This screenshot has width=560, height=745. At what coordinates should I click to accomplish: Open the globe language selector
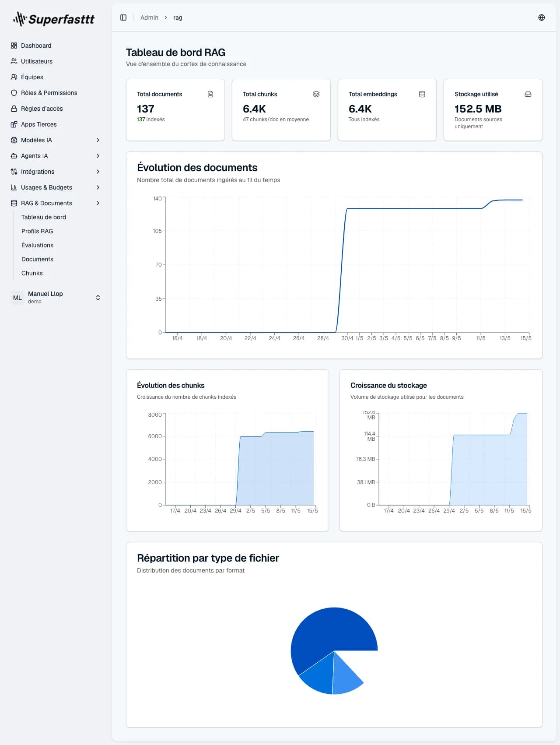tap(542, 18)
